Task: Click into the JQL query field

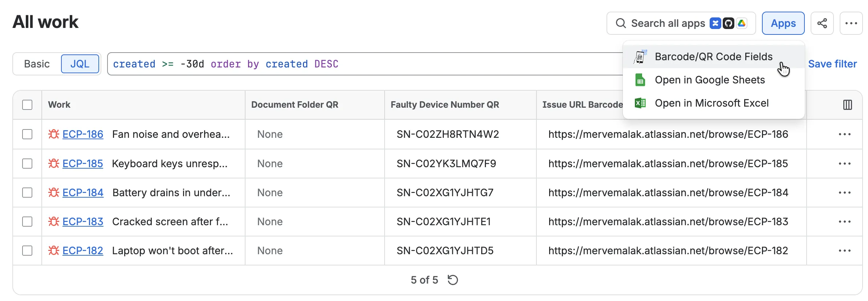Action: pos(365,64)
